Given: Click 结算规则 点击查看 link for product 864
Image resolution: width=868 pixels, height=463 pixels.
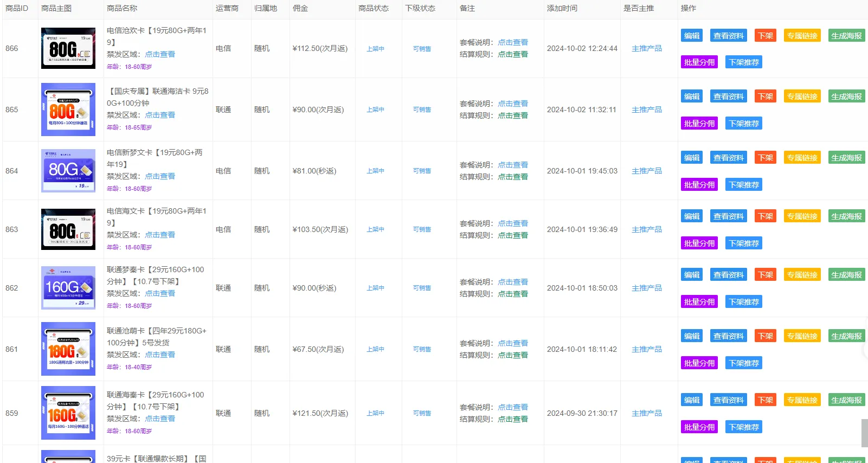Looking at the screenshot, I should click(x=513, y=177).
